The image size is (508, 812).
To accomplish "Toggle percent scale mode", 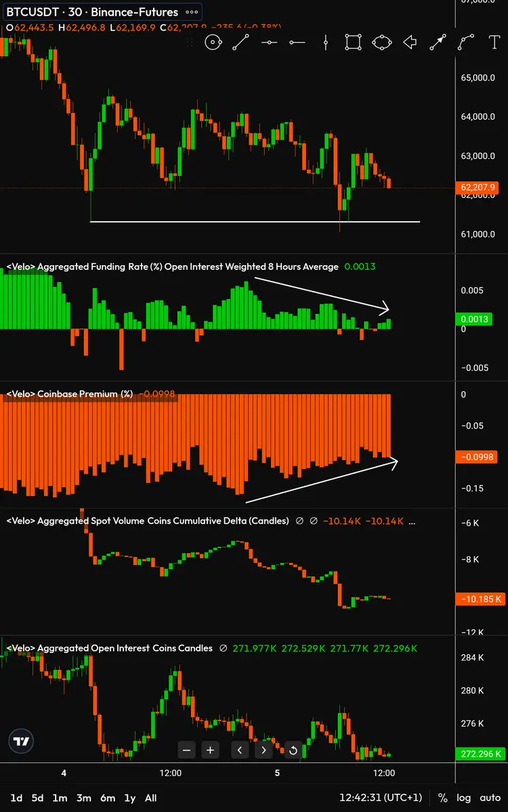I will (x=443, y=798).
